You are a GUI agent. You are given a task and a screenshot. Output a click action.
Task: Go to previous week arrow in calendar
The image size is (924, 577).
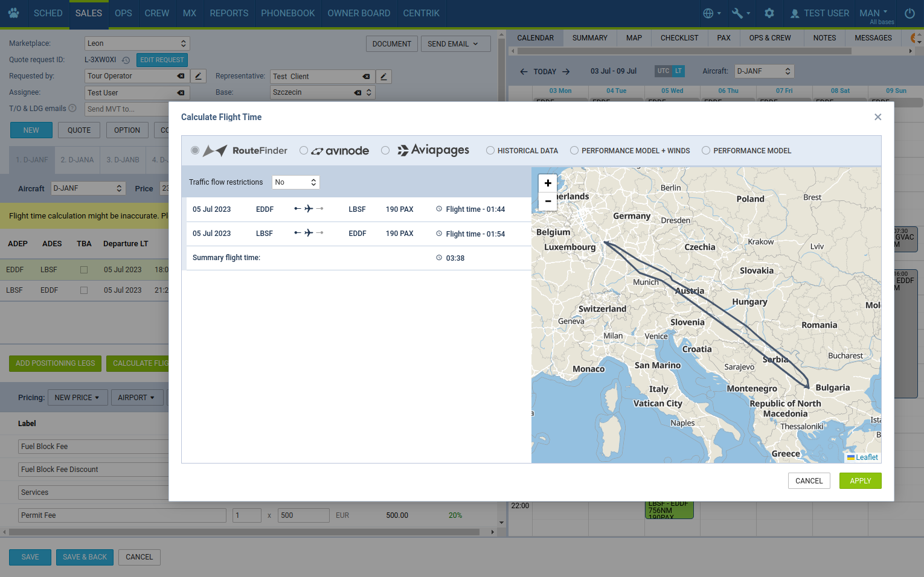pyautogui.click(x=524, y=71)
